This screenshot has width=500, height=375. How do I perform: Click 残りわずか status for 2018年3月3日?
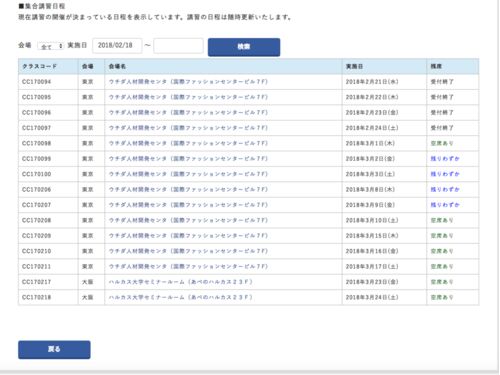(445, 174)
